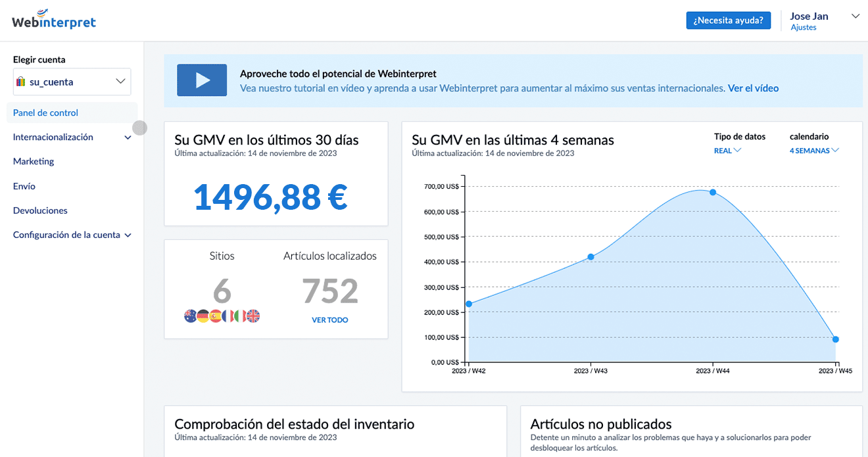Change calendar range from 4 SEMANAS dropdown
The width and height of the screenshot is (868, 457).
[x=814, y=151]
